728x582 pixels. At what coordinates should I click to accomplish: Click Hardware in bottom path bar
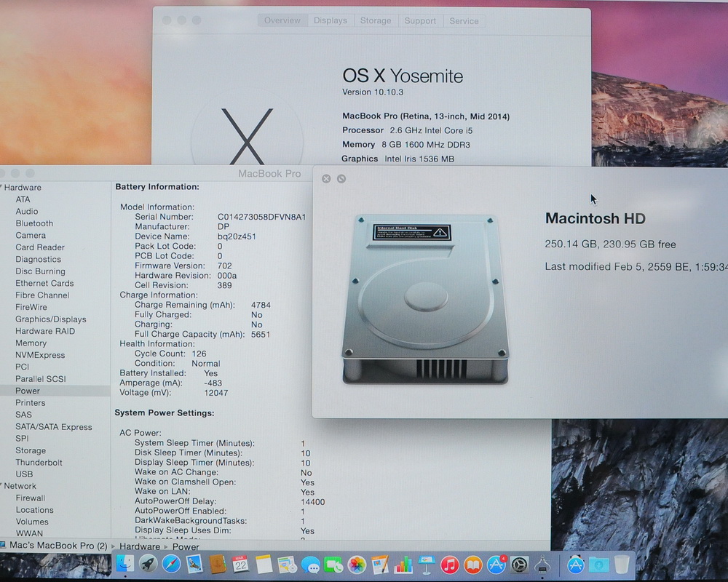(x=140, y=547)
